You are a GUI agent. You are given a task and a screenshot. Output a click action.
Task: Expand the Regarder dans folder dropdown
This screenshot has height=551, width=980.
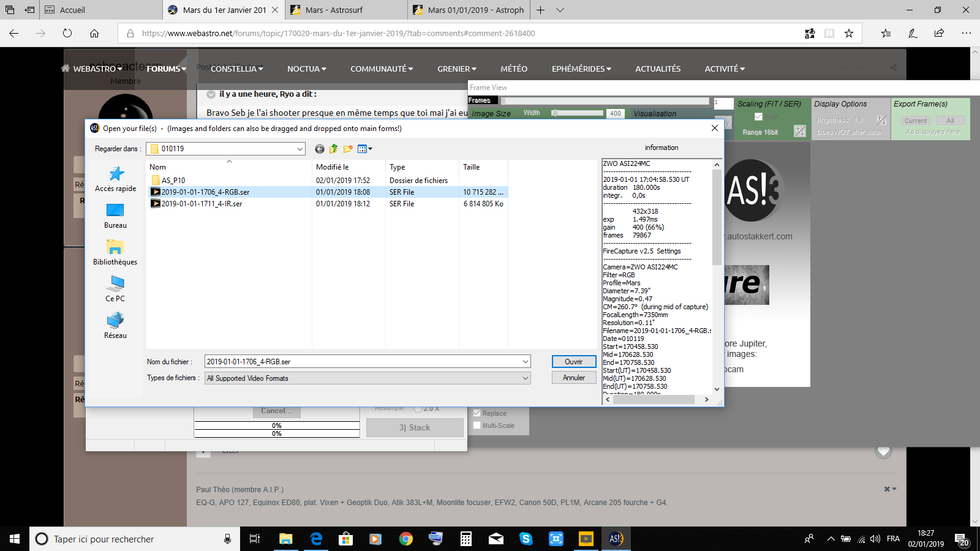(x=300, y=149)
